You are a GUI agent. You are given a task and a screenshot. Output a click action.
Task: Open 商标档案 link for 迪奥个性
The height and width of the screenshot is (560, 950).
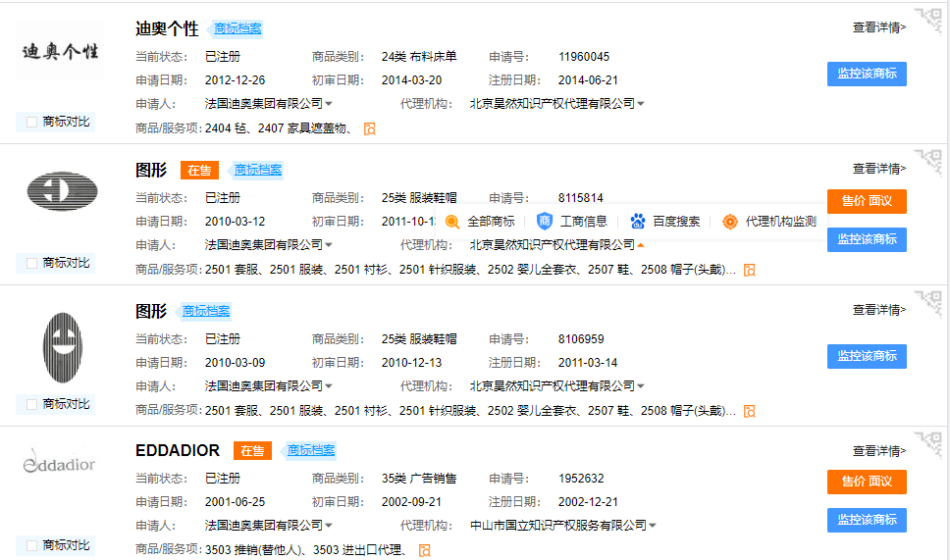237,28
